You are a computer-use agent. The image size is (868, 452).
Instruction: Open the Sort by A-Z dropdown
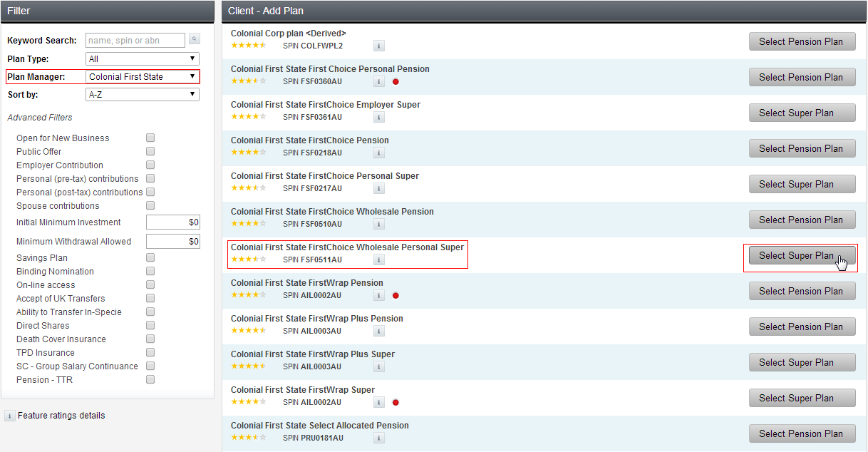pyautogui.click(x=143, y=94)
